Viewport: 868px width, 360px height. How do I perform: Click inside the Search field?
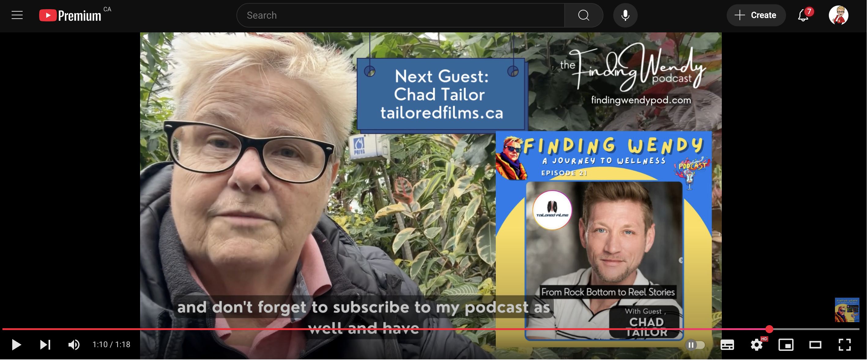tap(401, 15)
